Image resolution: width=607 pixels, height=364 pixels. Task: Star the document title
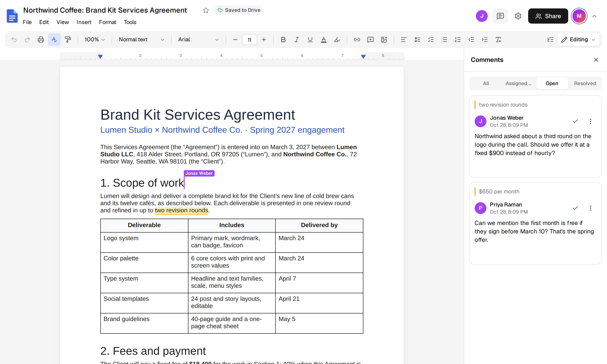[206, 10]
